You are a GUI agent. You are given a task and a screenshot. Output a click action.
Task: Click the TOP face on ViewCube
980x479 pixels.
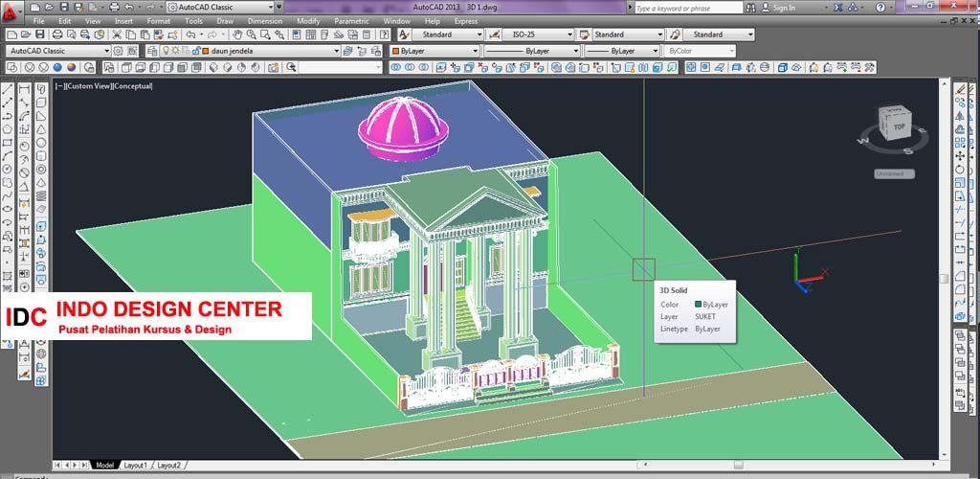pyautogui.click(x=899, y=126)
